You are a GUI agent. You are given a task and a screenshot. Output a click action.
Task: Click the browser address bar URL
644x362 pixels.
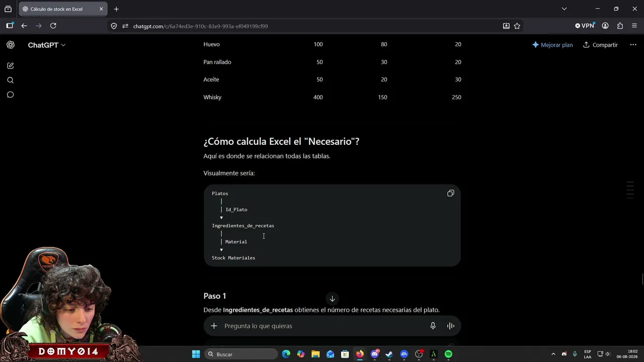click(200, 26)
